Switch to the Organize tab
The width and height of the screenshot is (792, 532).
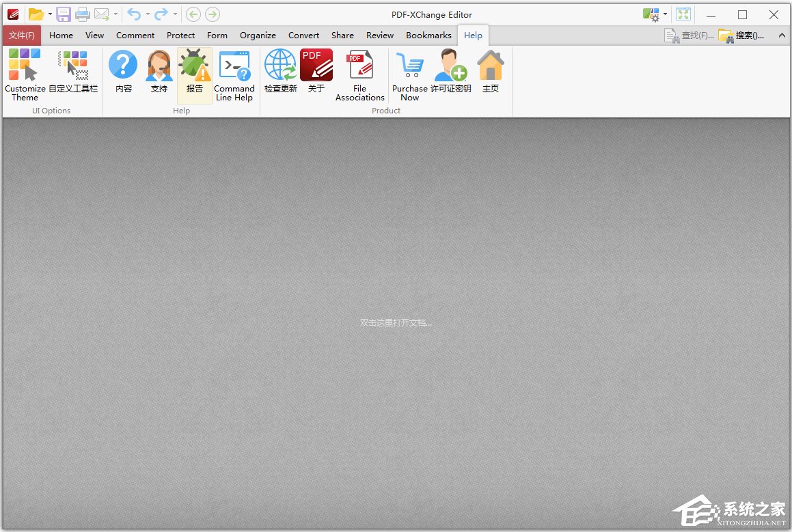(x=258, y=36)
